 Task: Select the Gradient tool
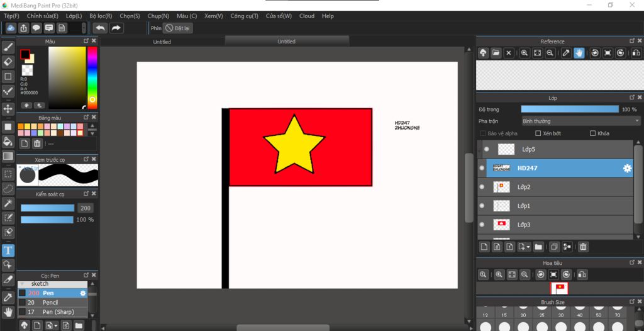[x=8, y=156]
